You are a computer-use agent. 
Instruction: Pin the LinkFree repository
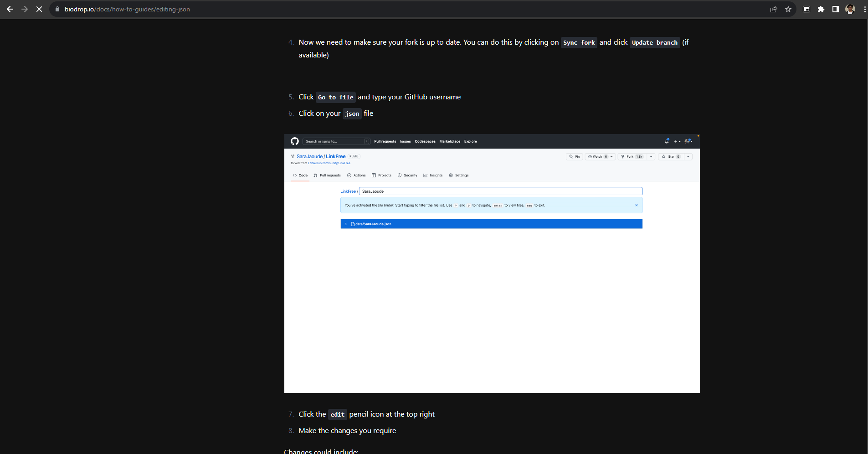[575, 156]
